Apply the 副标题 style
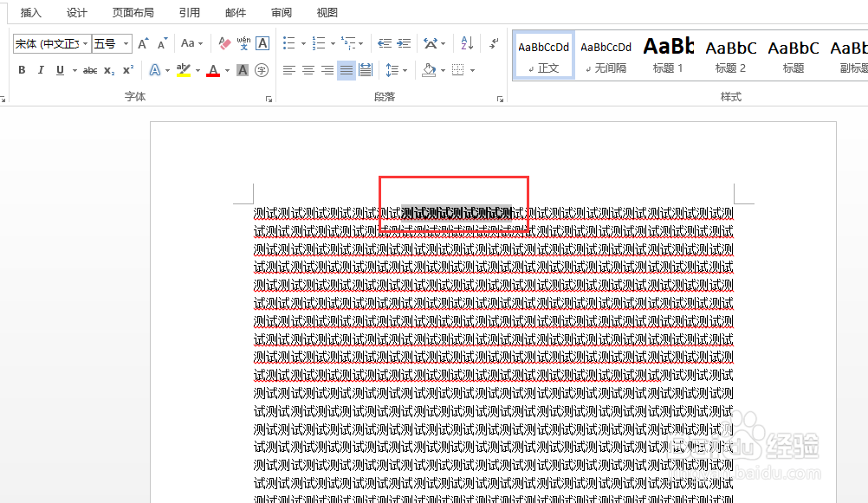This screenshot has height=503, width=868. (x=849, y=55)
